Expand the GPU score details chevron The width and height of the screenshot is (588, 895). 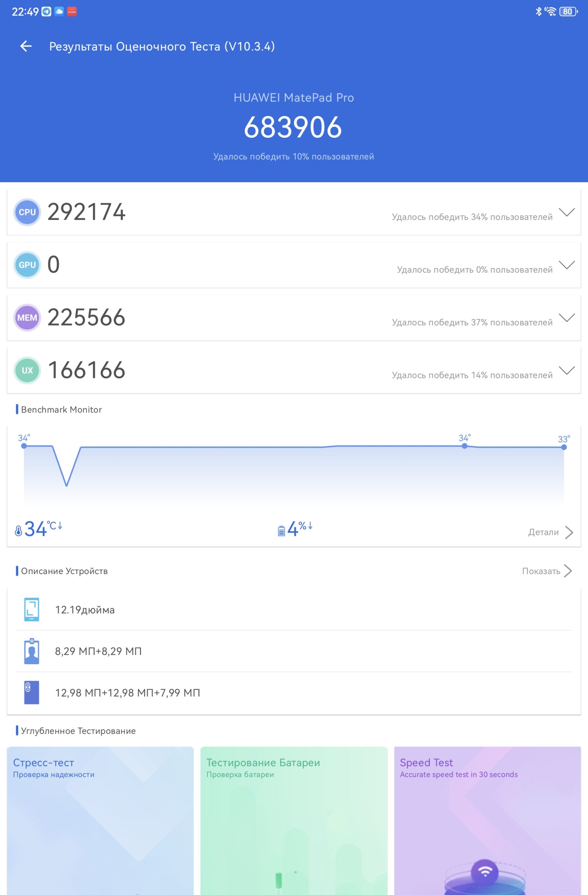tap(567, 265)
